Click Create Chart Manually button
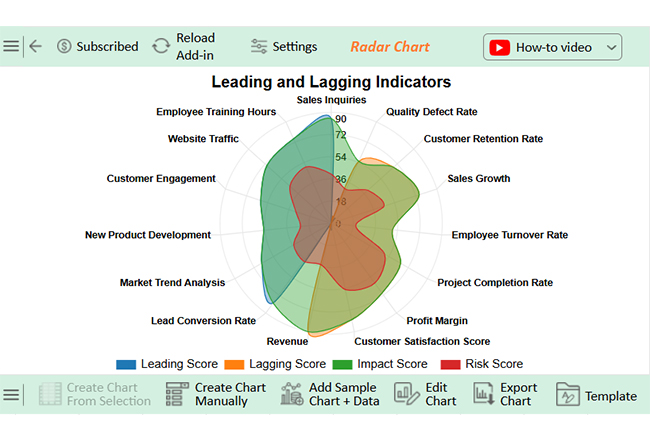This screenshot has width=650, height=441. (x=216, y=394)
